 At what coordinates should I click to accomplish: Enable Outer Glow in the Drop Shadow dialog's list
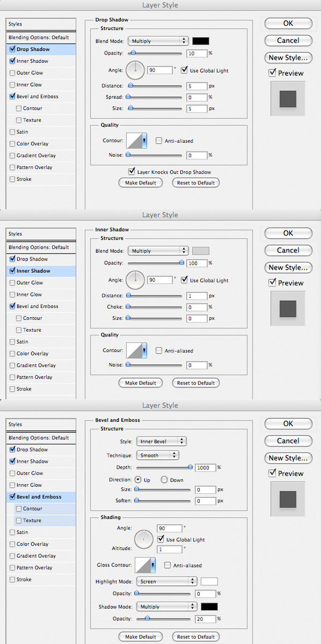(x=12, y=73)
